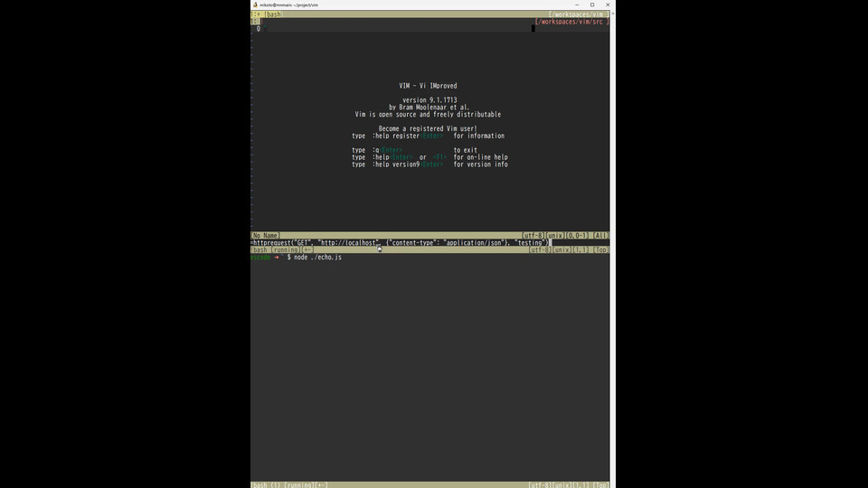Click the green 'vscode' prompt text
The width and height of the screenshot is (868, 488).
pos(260,258)
